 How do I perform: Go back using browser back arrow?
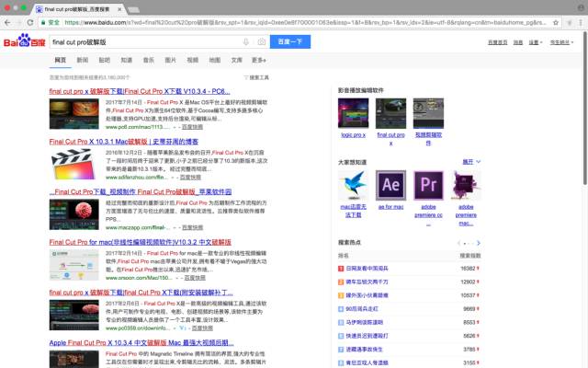[7, 22]
